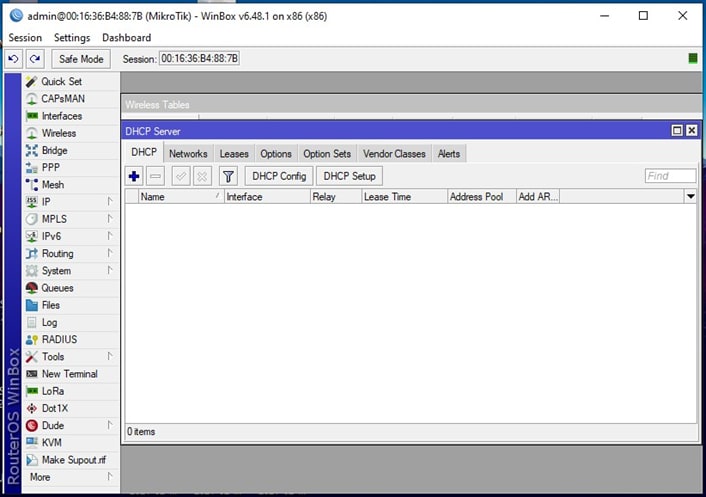Click Make Supout.rif
This screenshot has width=706, height=497.
point(74,460)
